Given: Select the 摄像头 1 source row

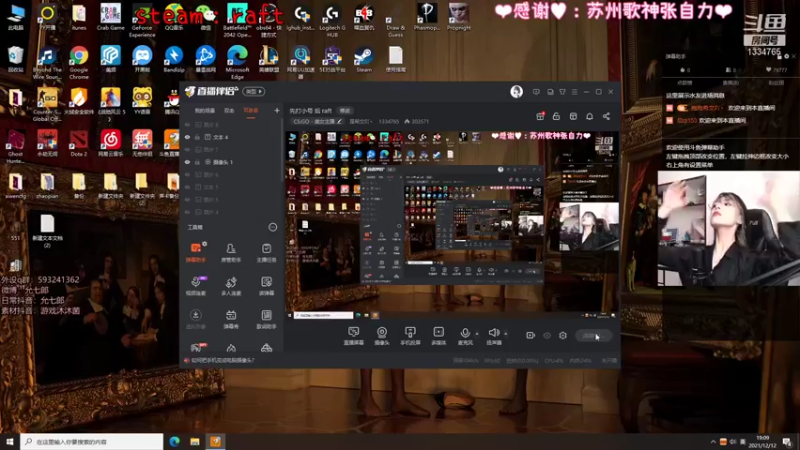Looking at the screenshot, I should [x=231, y=162].
